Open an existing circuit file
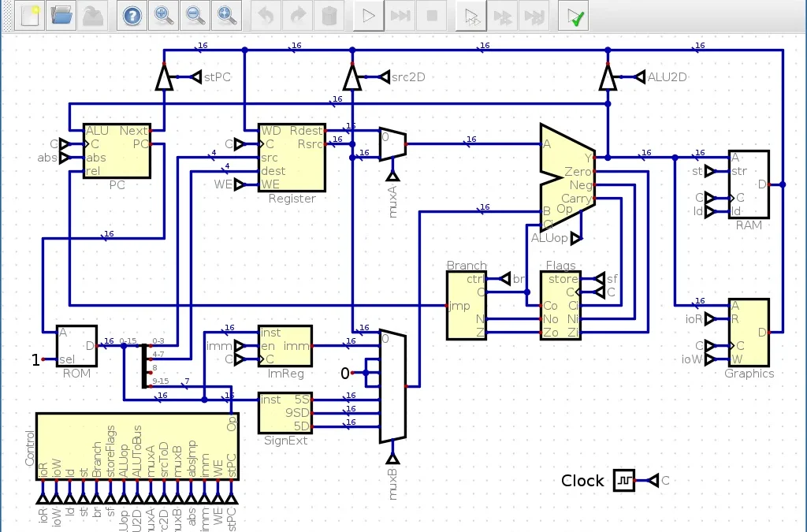The height and width of the screenshot is (532, 807). pyautogui.click(x=61, y=15)
